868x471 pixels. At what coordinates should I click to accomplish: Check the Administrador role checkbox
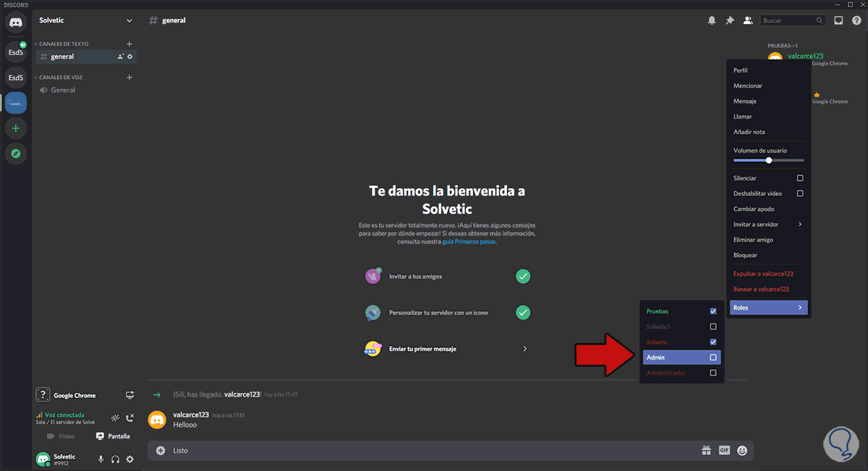[x=713, y=373]
